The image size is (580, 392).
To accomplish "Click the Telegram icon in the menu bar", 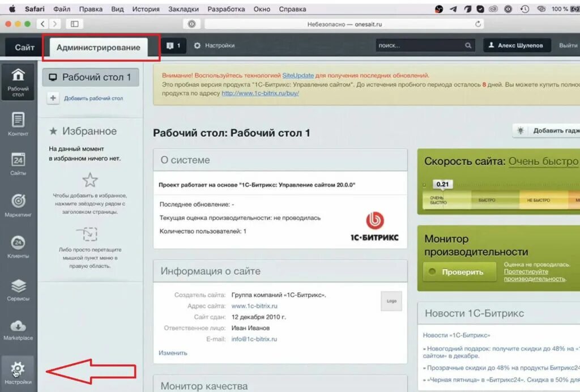I will (453, 9).
